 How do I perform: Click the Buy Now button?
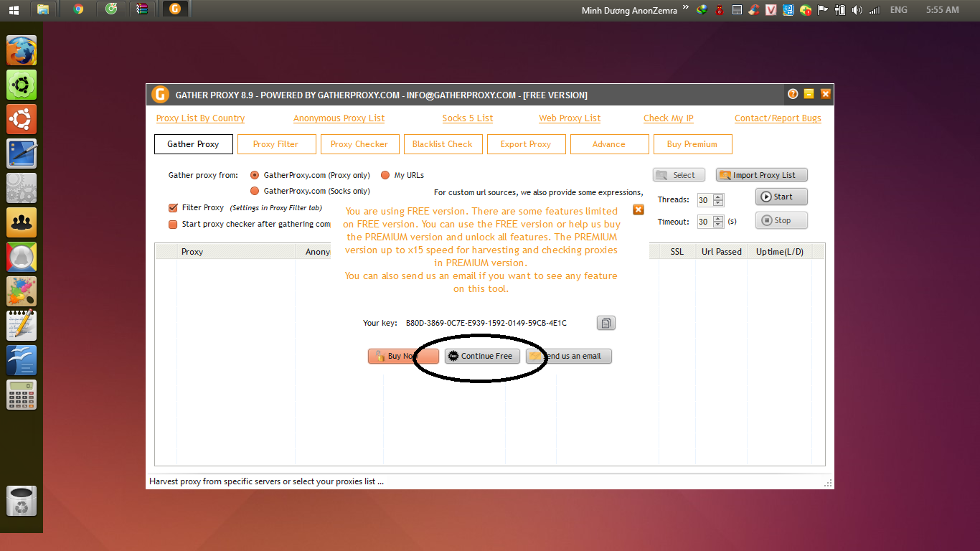point(403,356)
